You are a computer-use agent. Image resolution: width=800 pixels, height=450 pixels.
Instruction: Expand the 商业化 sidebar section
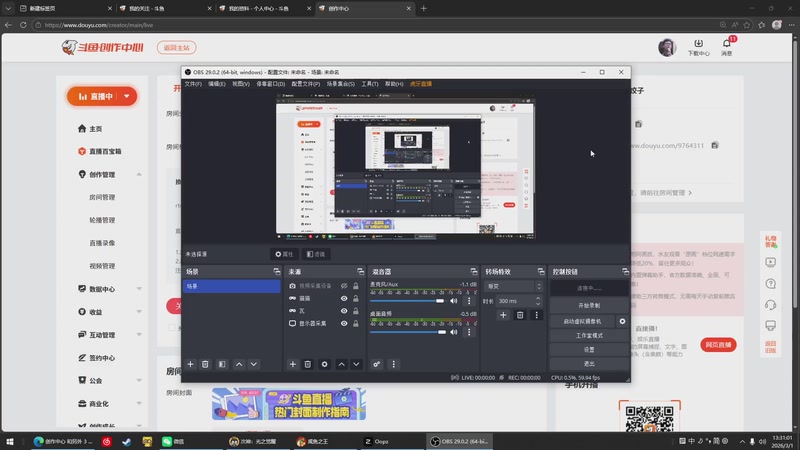tap(139, 404)
